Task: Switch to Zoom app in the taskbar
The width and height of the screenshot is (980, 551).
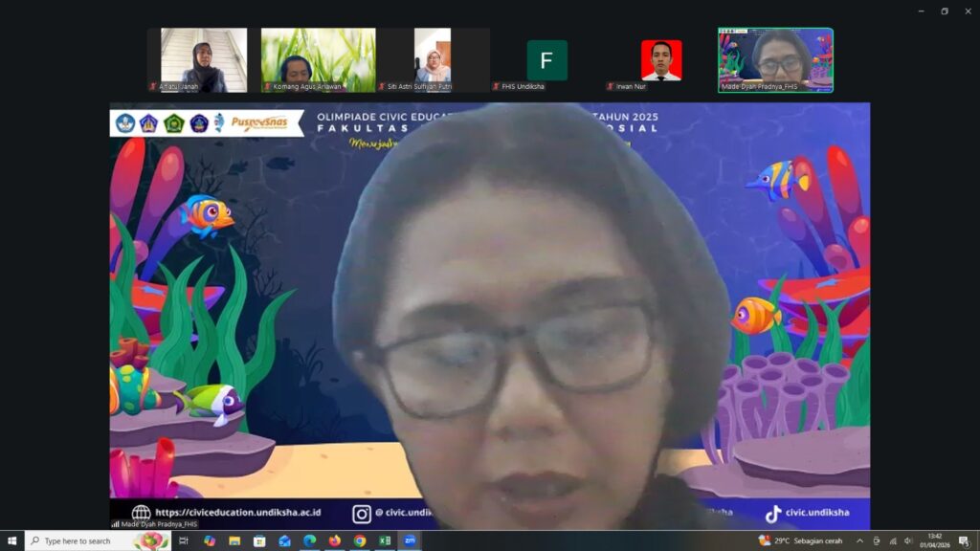Action: (x=410, y=540)
